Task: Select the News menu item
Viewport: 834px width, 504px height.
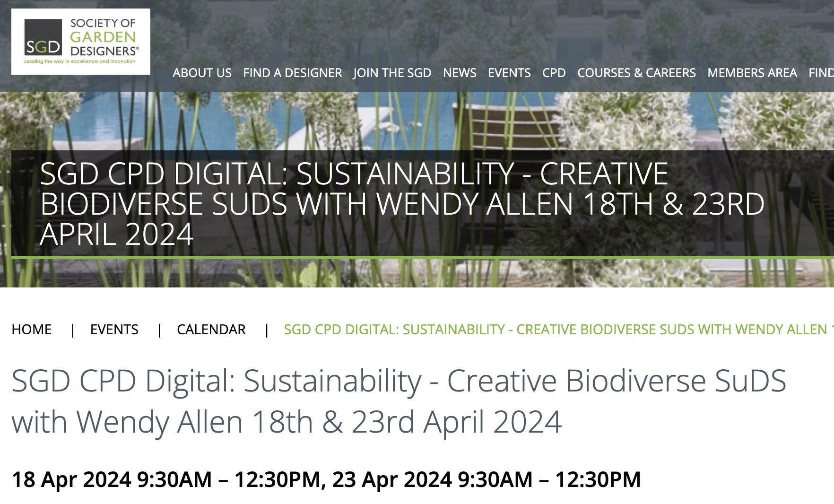Action: [460, 73]
